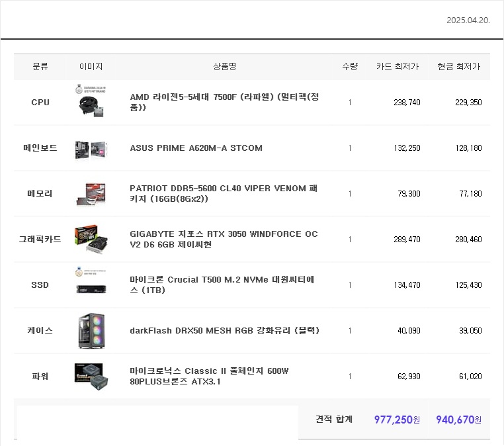This screenshot has width=504, height=446.
Task: Click the ASUS PRIME A620M-A motherboard thumbnail
Action: (91, 148)
